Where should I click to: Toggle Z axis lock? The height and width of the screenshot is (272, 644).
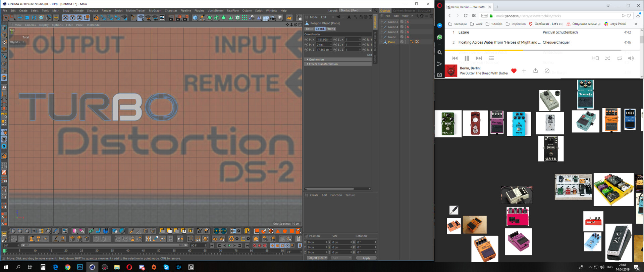pos(79,17)
